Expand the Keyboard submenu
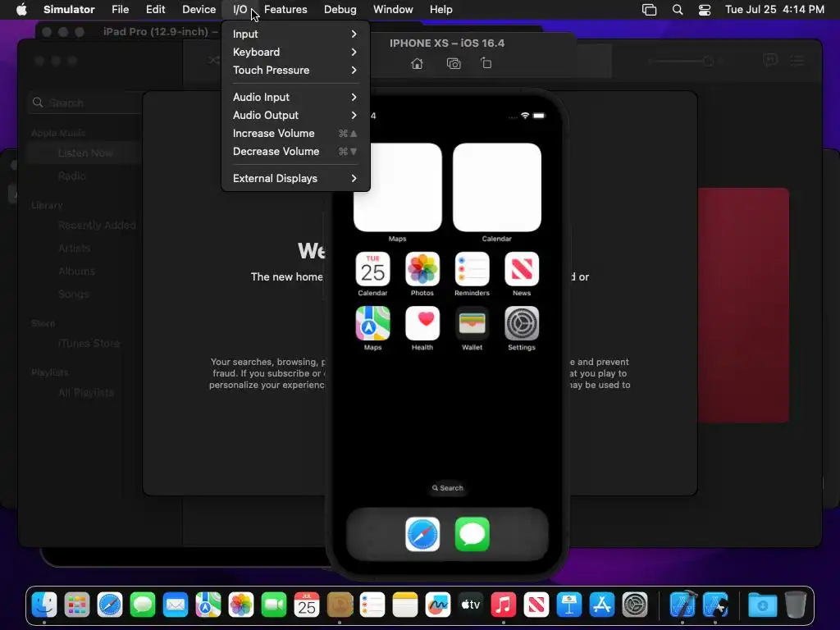840x630 pixels. point(295,52)
